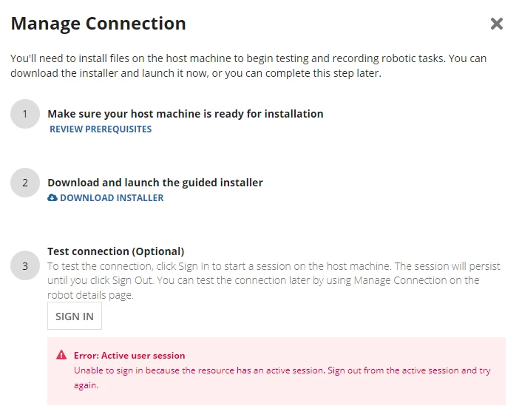Screen dimensions: 519x420
Task: Click the word 'again.' in the error banner
Action: tap(86, 385)
